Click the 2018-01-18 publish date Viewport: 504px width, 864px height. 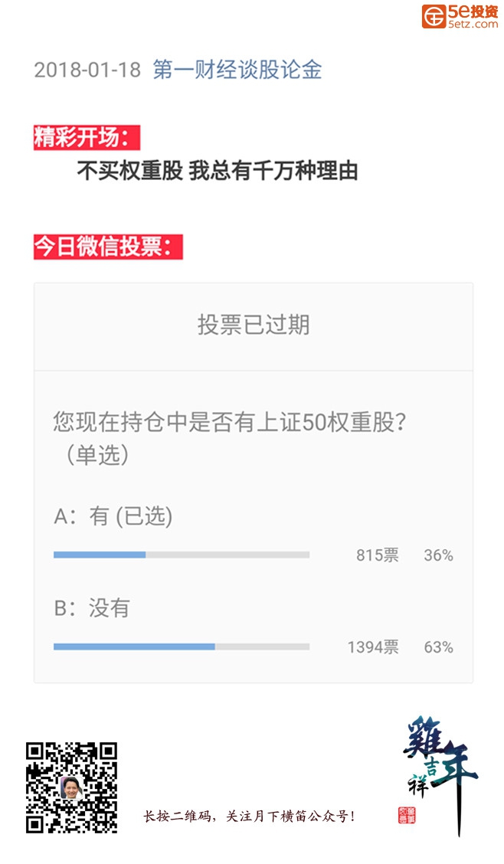tap(87, 70)
